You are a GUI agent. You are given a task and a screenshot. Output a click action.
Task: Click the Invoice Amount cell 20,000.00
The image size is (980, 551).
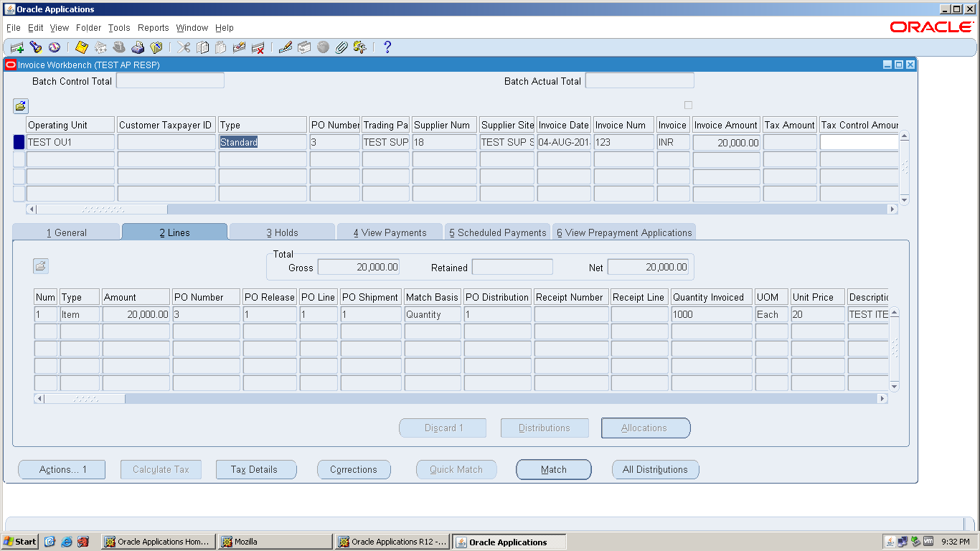[x=726, y=142]
